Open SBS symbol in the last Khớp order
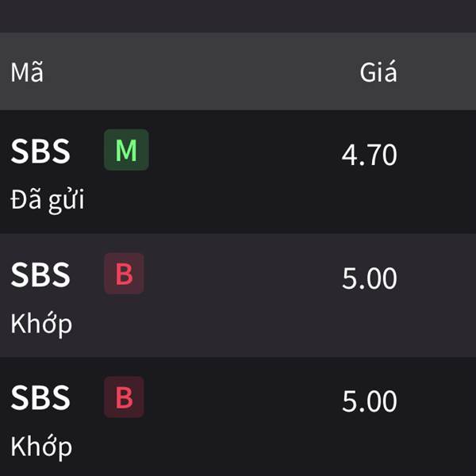This screenshot has width=476, height=476. coord(40,397)
